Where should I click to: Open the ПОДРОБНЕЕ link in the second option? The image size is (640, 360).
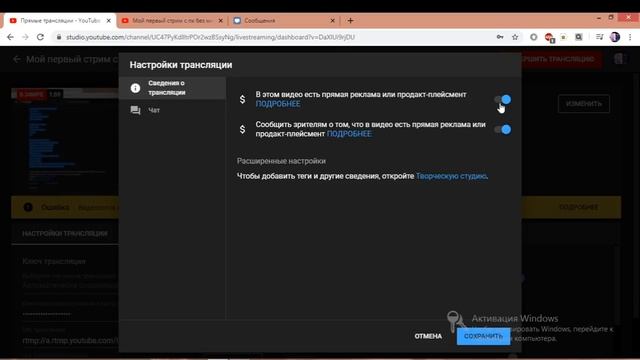tap(349, 134)
